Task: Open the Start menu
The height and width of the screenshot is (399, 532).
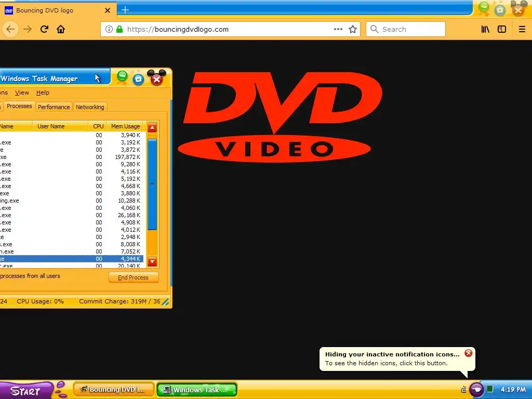Action: pos(26,390)
